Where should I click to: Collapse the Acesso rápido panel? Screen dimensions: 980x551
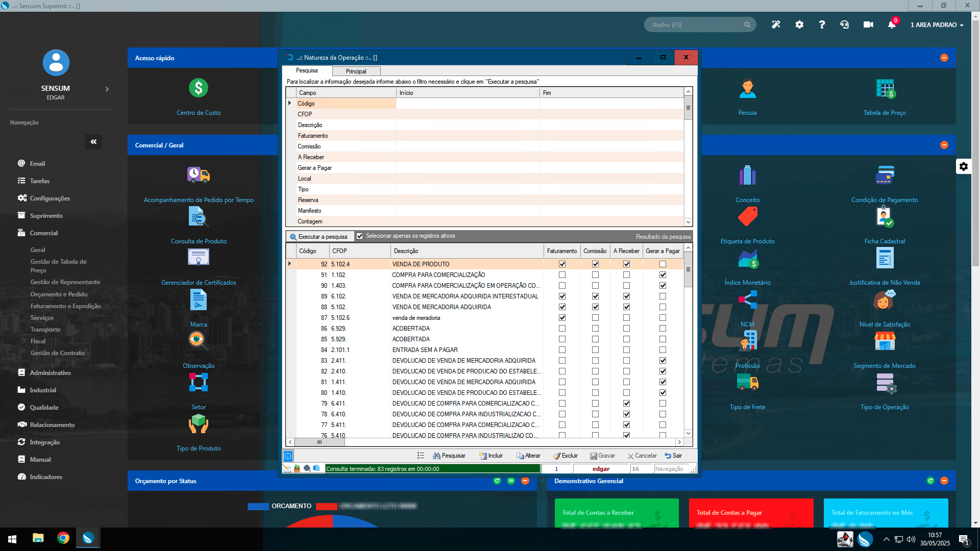(x=944, y=58)
